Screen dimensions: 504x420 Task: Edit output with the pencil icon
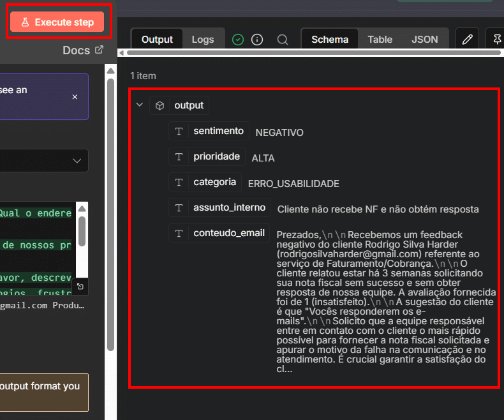pyautogui.click(x=468, y=39)
